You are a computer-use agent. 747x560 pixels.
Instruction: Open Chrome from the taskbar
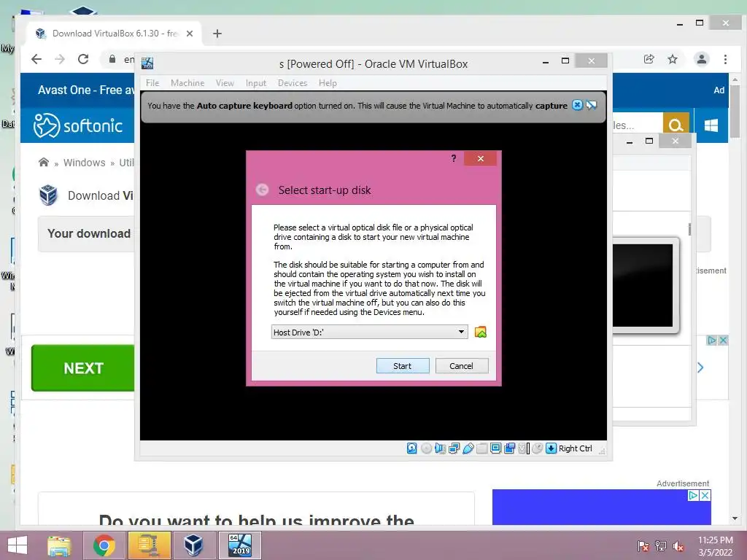104,545
